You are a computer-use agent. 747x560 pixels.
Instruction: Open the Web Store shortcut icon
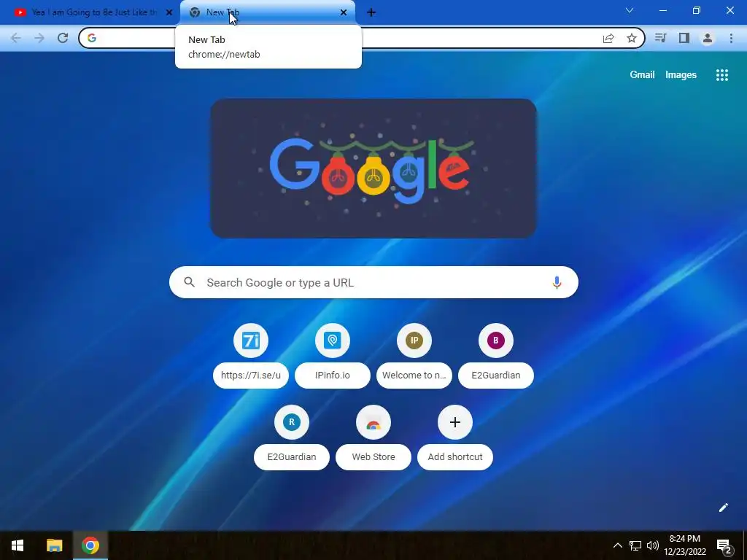[x=373, y=422]
